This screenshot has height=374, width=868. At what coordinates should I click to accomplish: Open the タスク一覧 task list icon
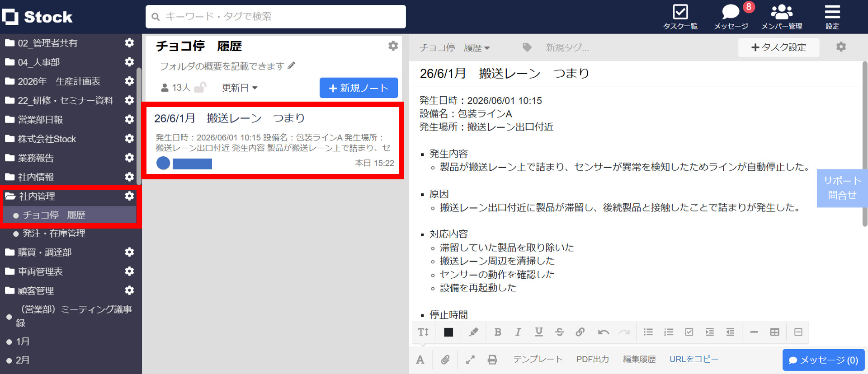680,17
